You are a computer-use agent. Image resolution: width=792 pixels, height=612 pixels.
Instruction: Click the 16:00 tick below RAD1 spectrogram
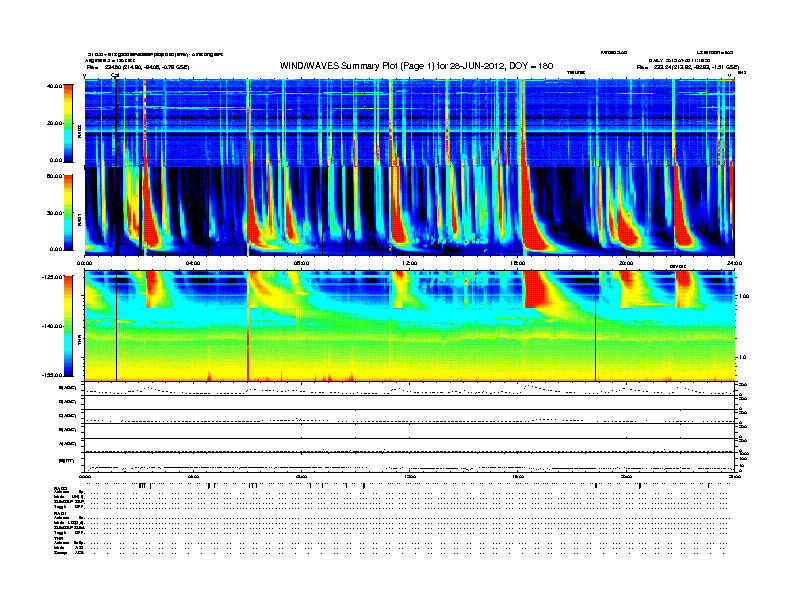click(x=518, y=263)
